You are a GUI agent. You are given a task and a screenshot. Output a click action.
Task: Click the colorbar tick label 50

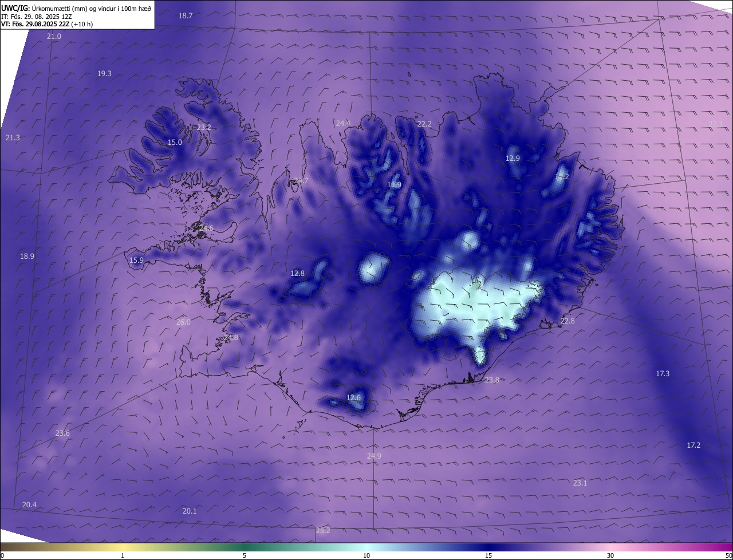pyautogui.click(x=729, y=556)
